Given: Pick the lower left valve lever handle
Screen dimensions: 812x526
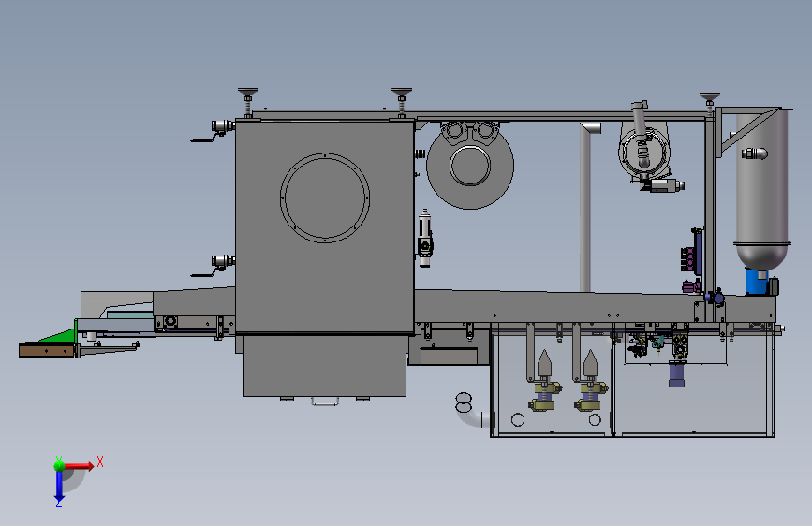Looking at the screenshot, I should coord(204,274).
